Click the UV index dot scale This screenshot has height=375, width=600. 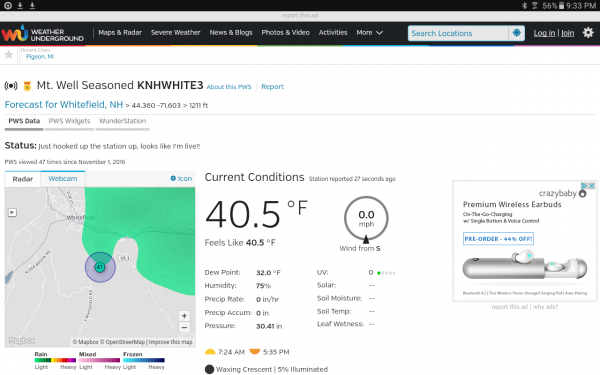386,273
